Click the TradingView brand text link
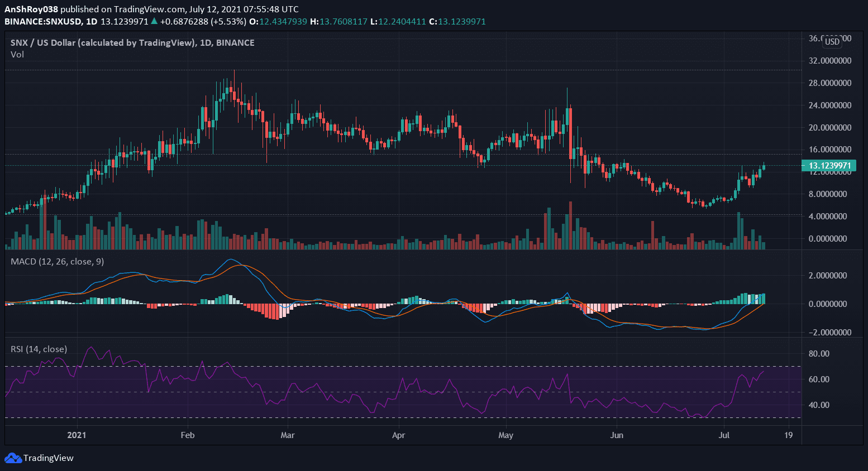 (48, 458)
